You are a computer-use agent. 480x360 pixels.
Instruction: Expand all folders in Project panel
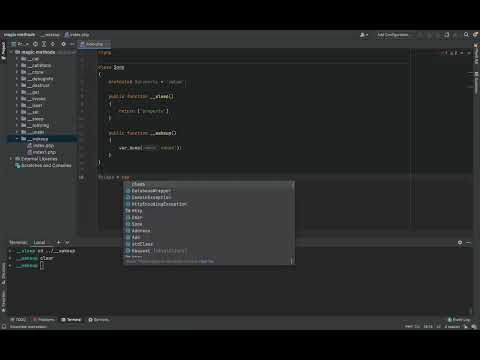[x=44, y=44]
